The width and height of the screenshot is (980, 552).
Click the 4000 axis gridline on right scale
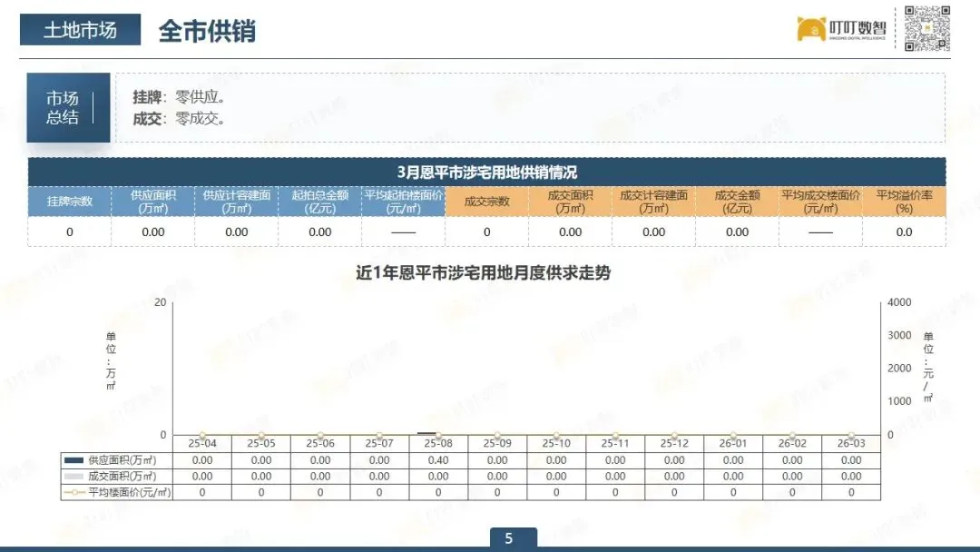pos(898,302)
